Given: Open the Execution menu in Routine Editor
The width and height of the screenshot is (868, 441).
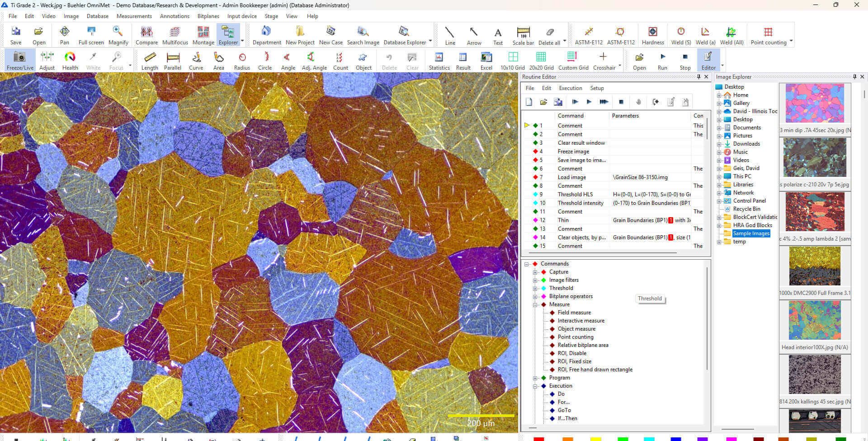Looking at the screenshot, I should coord(570,88).
